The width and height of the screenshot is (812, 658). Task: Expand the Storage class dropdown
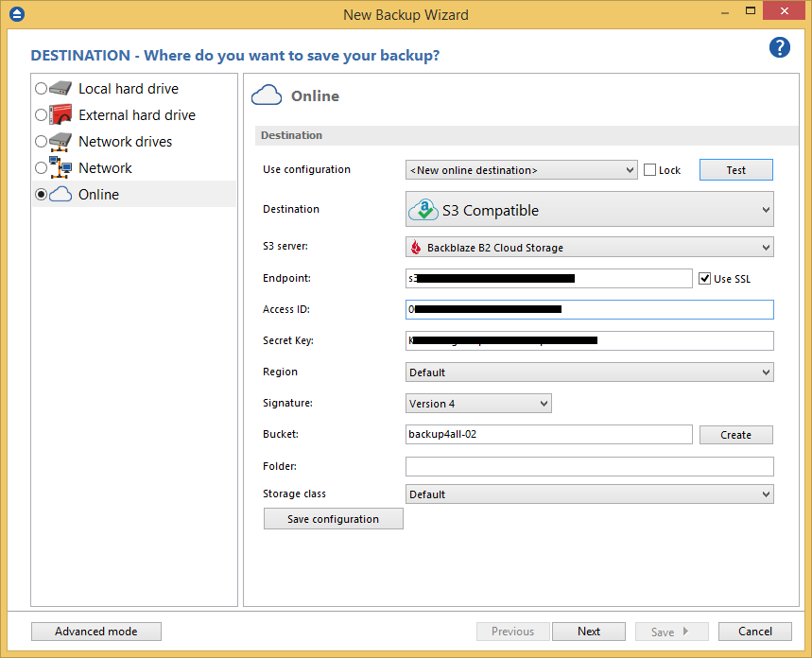point(589,494)
